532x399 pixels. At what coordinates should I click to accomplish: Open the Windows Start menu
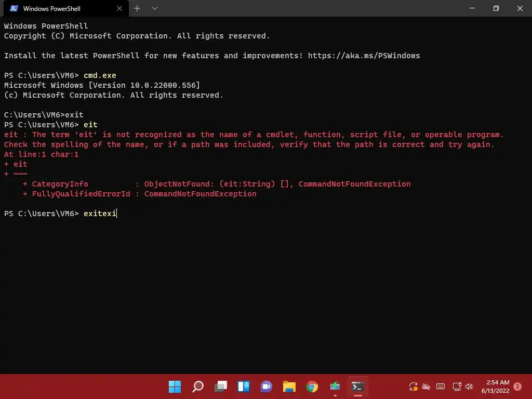coord(175,387)
